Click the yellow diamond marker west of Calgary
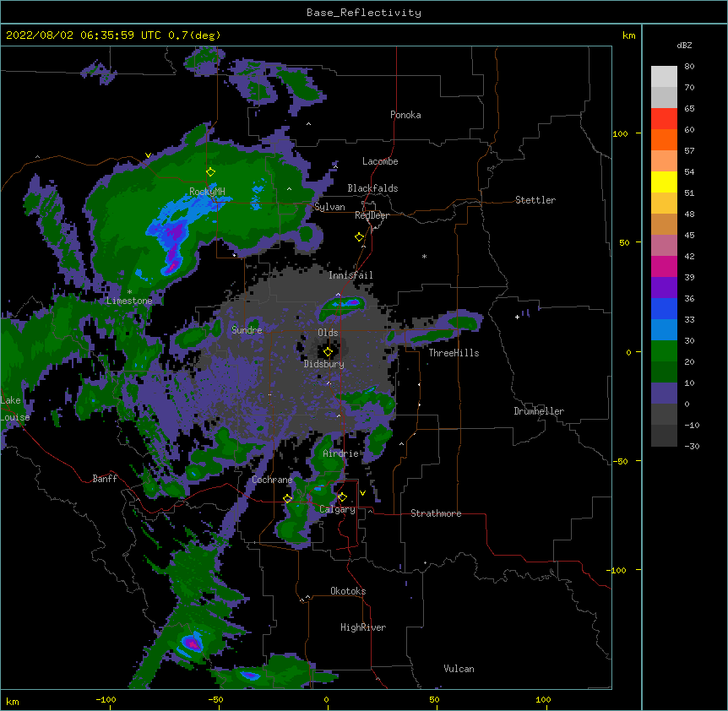This screenshot has height=711, width=728. pyautogui.click(x=287, y=498)
